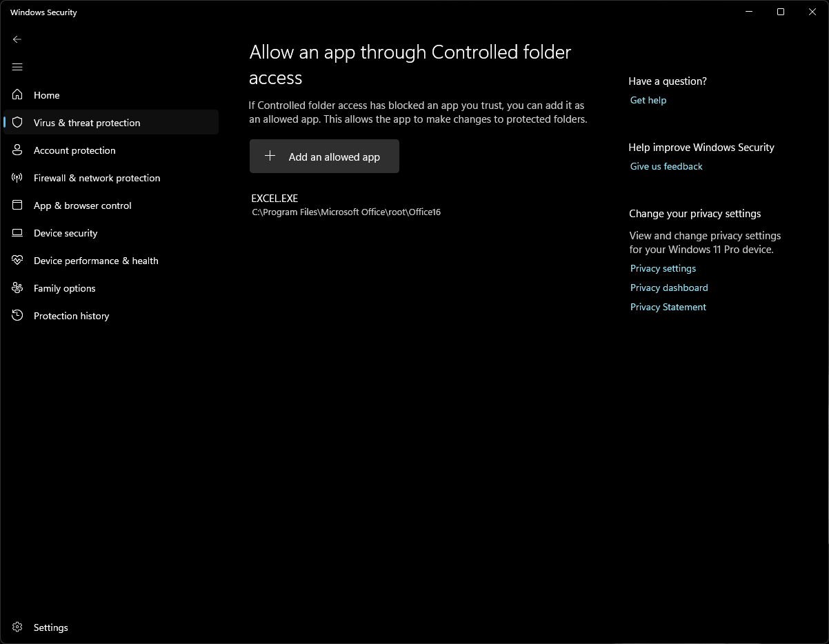Click the Device security laptop icon
The height and width of the screenshot is (644, 829).
(x=18, y=233)
